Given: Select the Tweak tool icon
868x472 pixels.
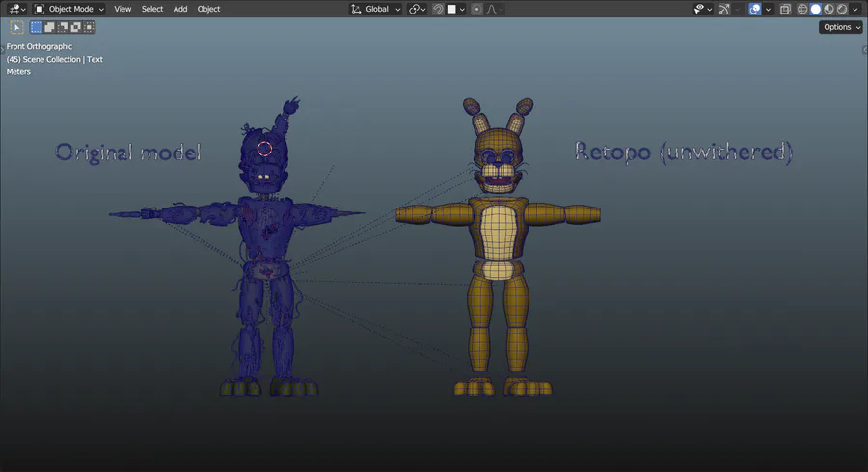Looking at the screenshot, I should (16, 27).
